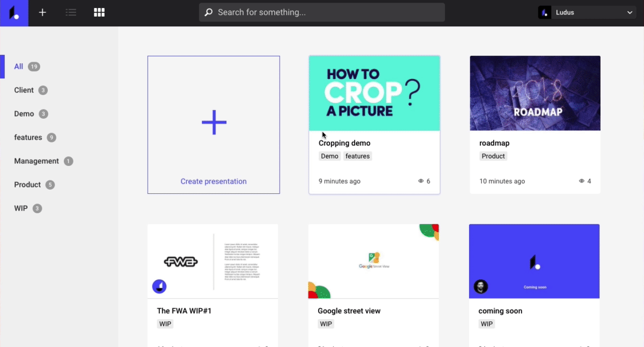Click the large plus icon to create
Screen dimensions: 644x347
coord(214,122)
